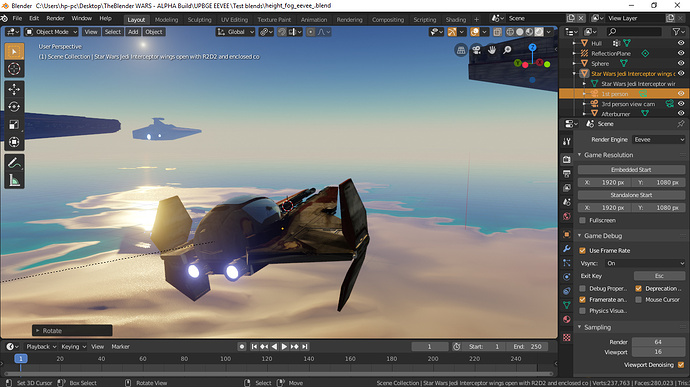
Task: Open the Object Data properties tab
Action: (567, 305)
